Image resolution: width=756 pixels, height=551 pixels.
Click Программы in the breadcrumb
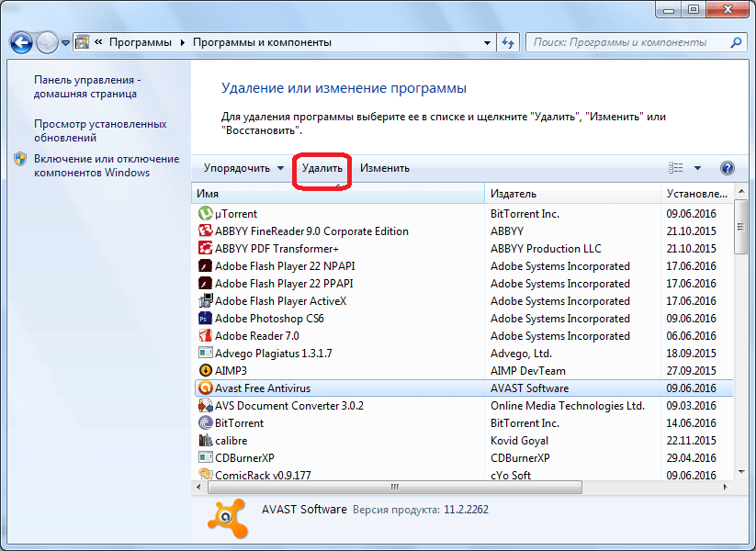click(x=141, y=42)
